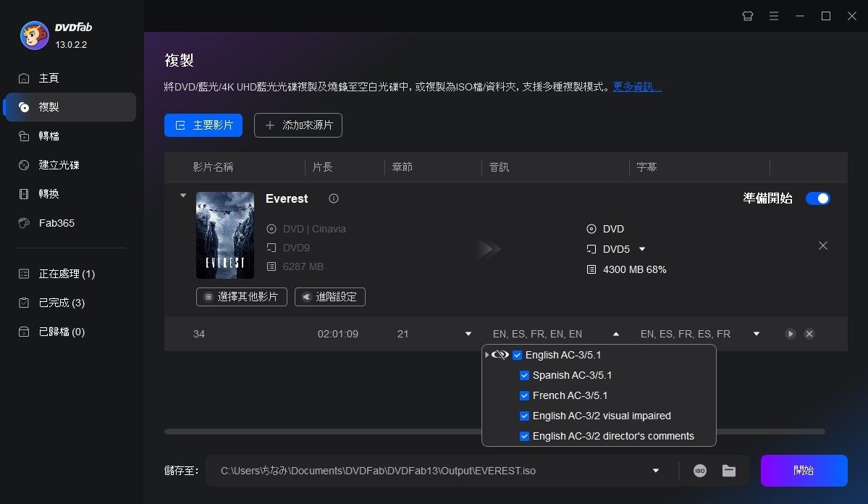Select 複製 copy module in sidebar
This screenshot has height=504, width=868.
coord(69,107)
